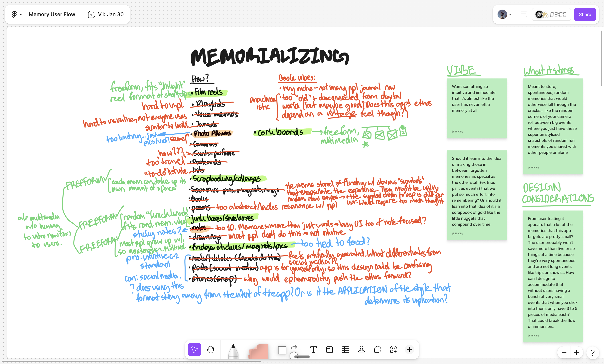Select the Comment bubble tool
The width and height of the screenshot is (604, 364).
(x=377, y=350)
